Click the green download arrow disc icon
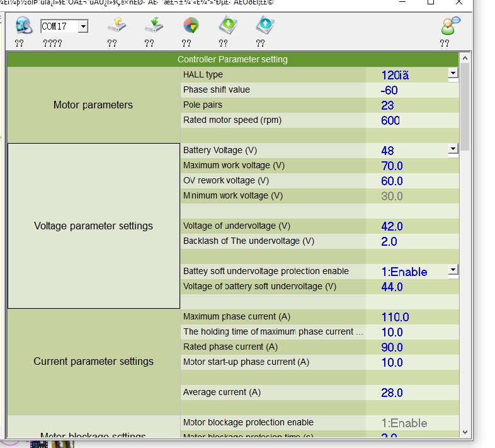The width and height of the screenshot is (495, 448). 227,26
